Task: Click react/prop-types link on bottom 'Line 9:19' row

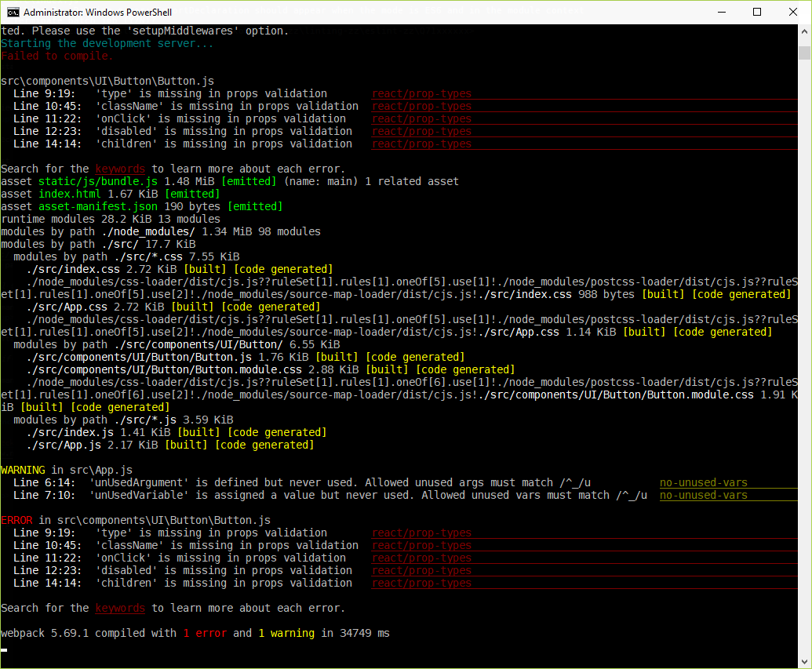Action: click(x=421, y=533)
